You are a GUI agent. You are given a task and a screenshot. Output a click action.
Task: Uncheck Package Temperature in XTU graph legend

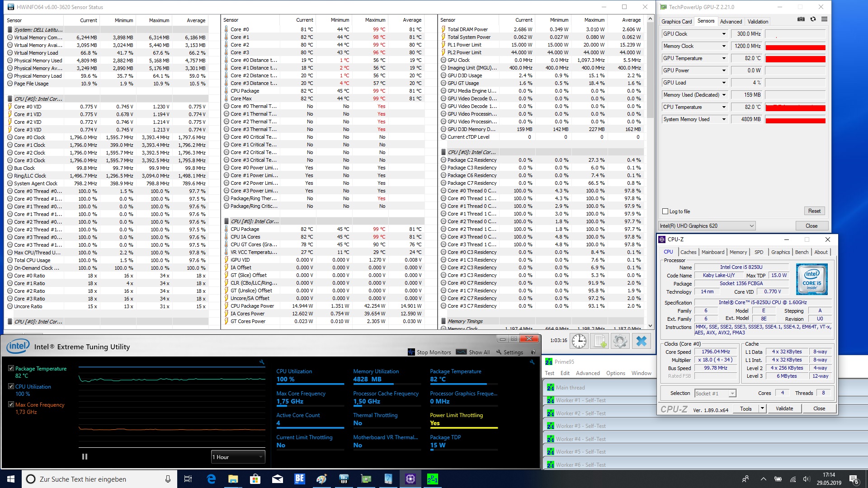tap(11, 368)
